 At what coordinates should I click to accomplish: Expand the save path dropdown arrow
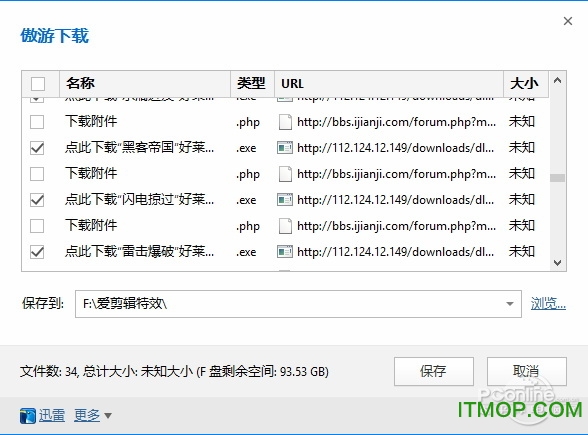coord(510,304)
